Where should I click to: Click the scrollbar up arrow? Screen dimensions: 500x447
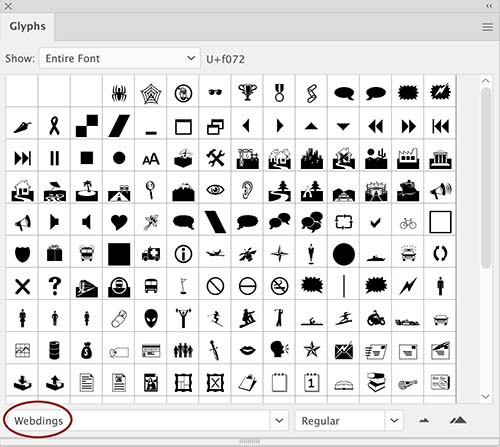[x=486, y=81]
